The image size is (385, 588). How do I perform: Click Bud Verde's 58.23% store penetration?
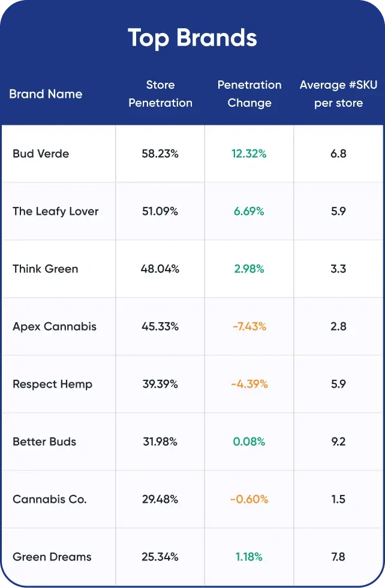click(160, 154)
